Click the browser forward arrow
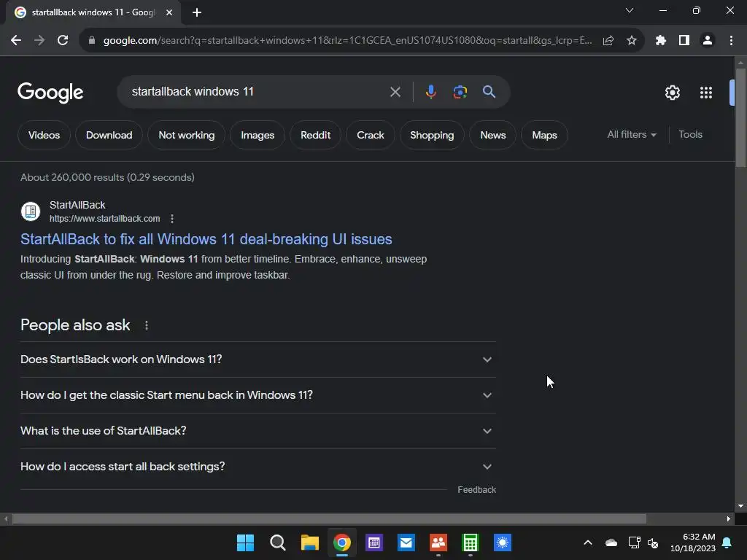 point(39,41)
